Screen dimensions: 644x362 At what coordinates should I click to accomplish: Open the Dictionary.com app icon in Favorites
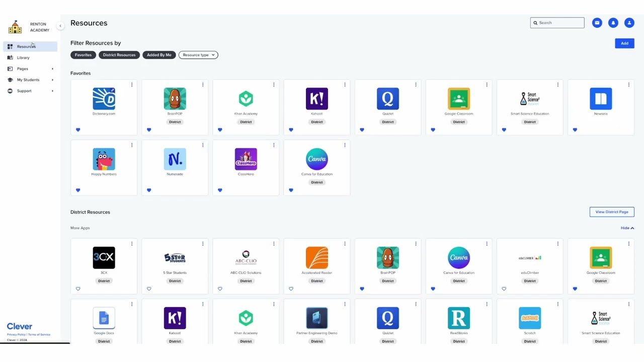(x=104, y=99)
